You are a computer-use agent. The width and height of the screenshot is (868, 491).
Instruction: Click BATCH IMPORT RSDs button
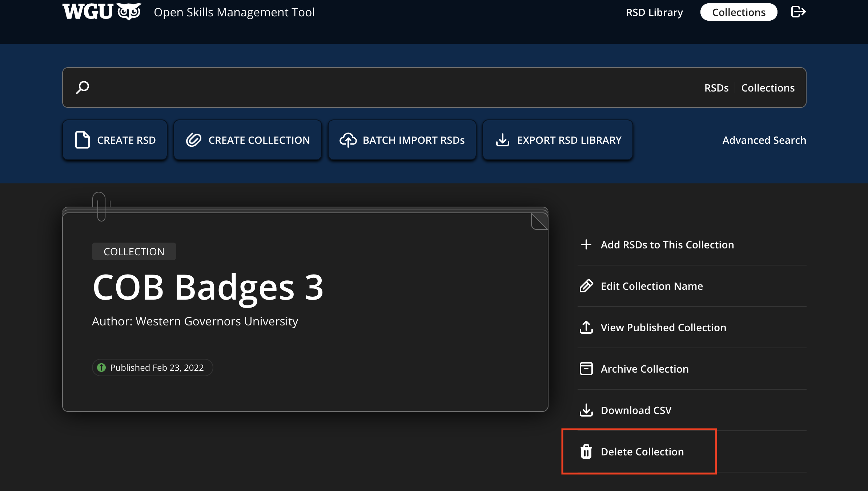click(x=402, y=140)
